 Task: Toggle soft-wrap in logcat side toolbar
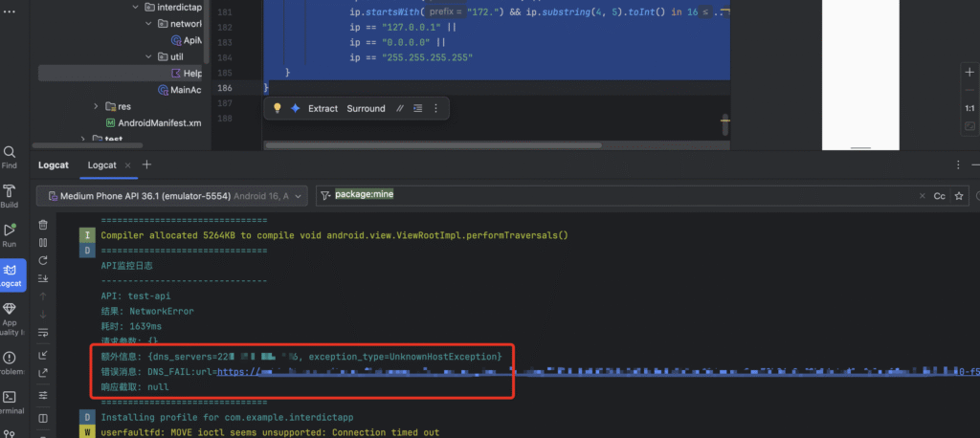[43, 333]
